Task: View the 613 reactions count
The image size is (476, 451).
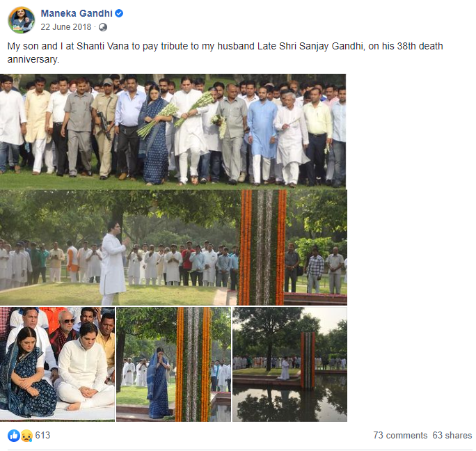Action: 42,435
